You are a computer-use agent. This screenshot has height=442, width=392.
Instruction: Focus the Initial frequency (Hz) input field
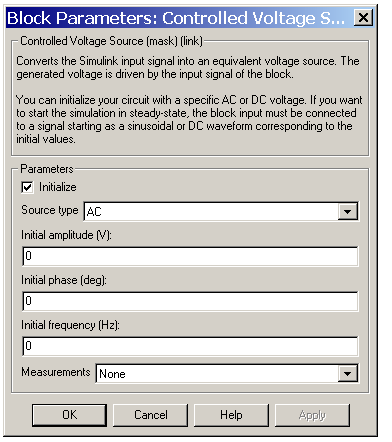[190, 346]
